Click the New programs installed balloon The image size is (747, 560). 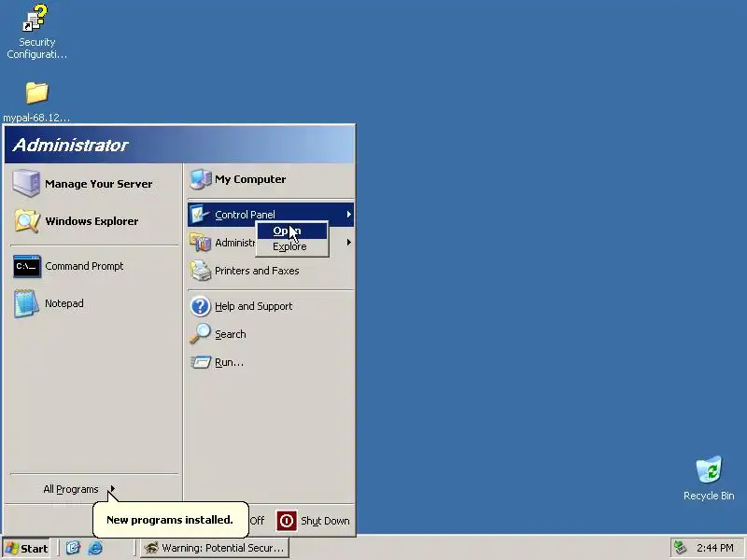click(170, 520)
